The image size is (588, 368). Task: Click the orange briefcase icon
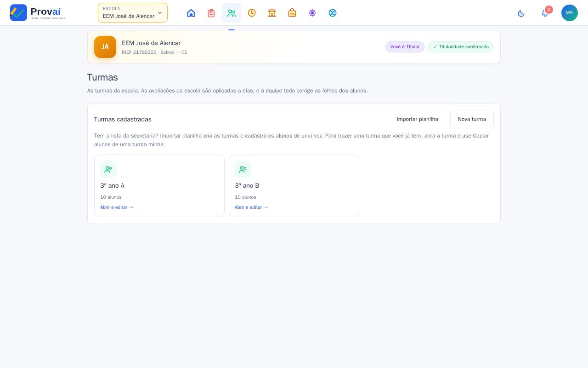(x=292, y=13)
